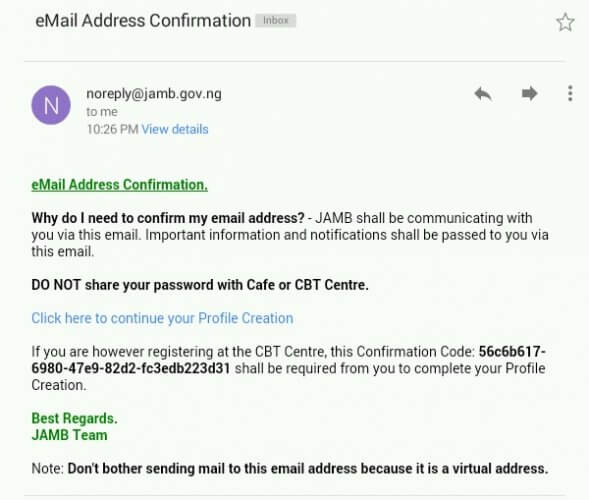Tap the 'to me' recipient line

click(102, 112)
